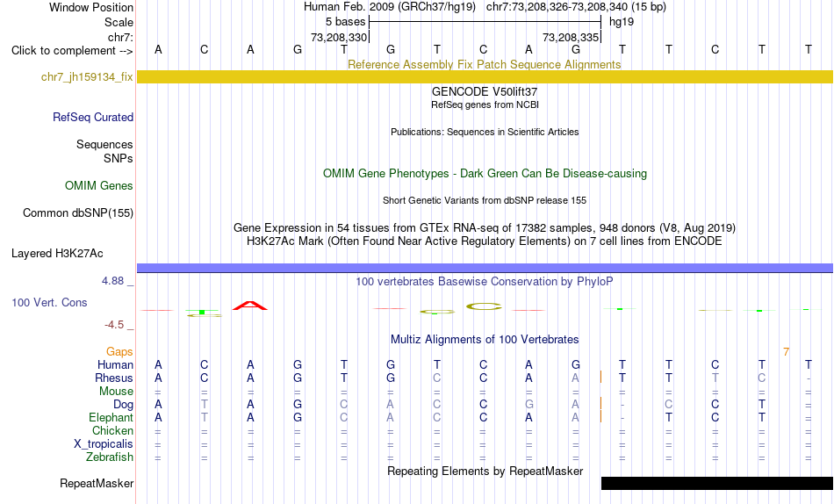
Task: Open the chr7_jh159134_fix track label
Action: (87, 76)
